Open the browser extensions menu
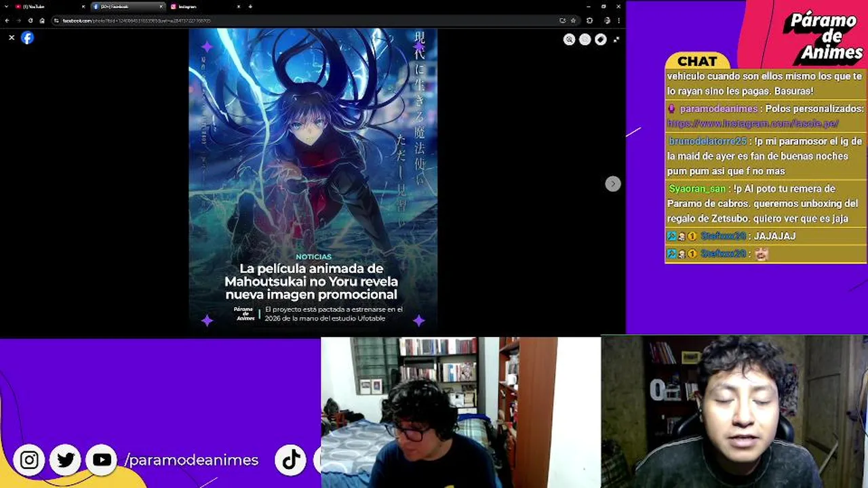Viewport: 868px width, 488px height. click(589, 20)
